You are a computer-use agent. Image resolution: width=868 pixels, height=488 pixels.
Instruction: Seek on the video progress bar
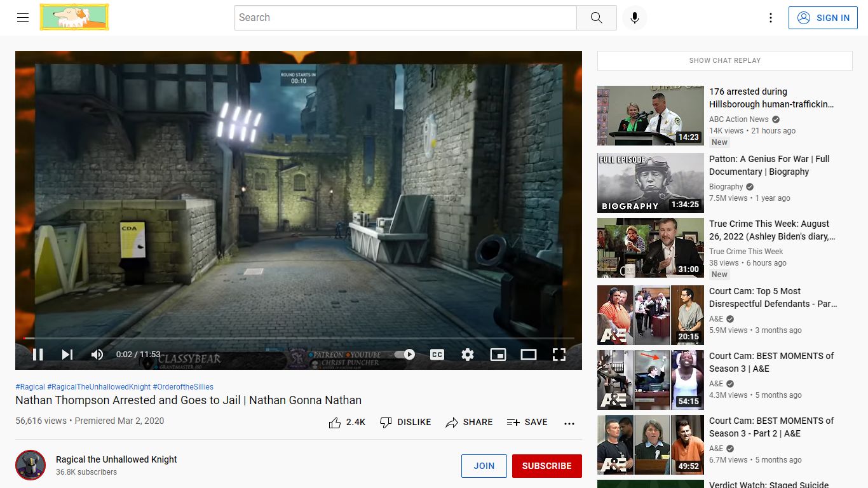point(299,338)
